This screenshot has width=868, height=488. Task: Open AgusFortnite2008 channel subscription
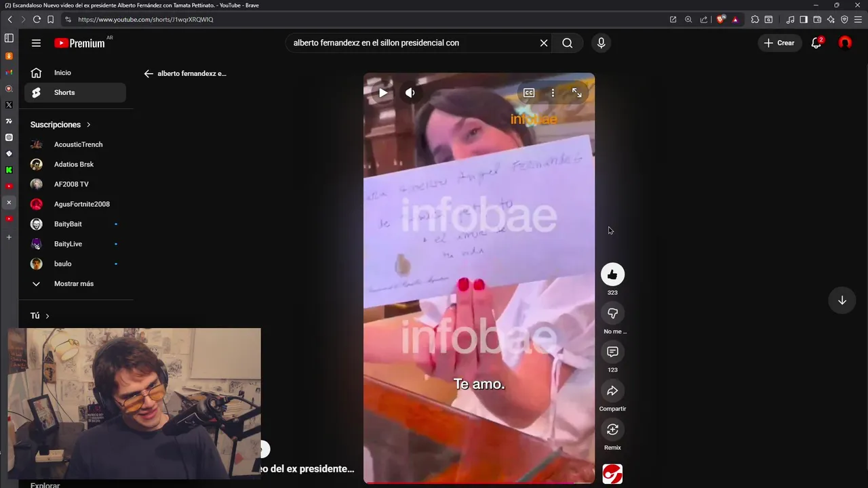click(75, 204)
